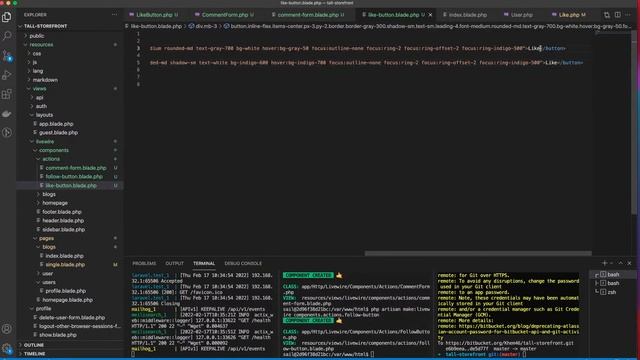
Task: Collapse the pages folder
Action: (46, 238)
